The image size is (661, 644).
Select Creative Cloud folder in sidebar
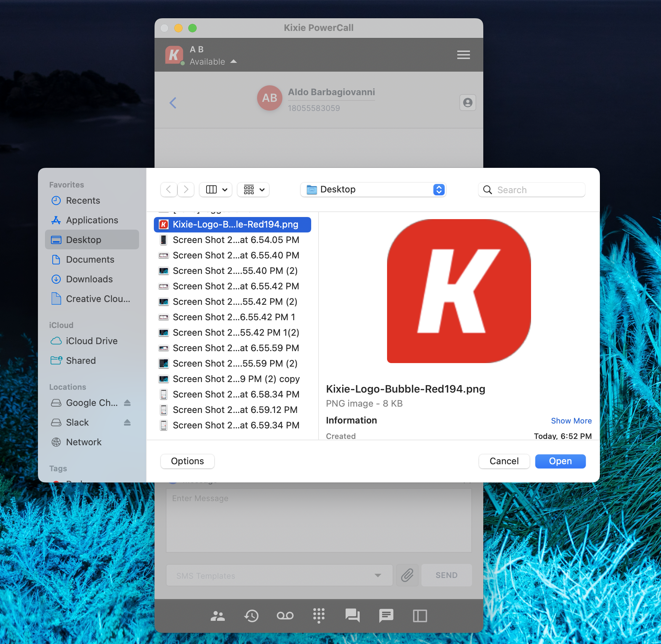tap(92, 299)
